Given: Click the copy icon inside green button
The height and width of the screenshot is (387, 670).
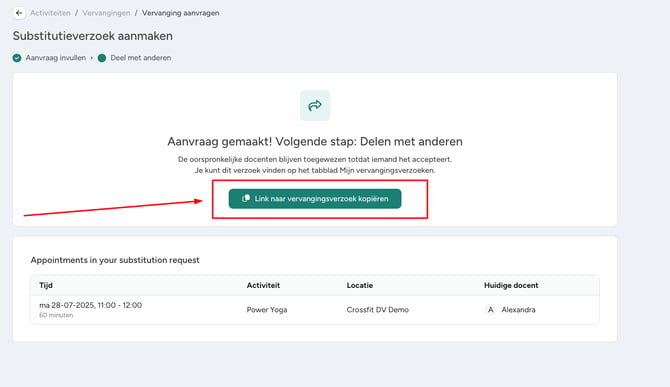Looking at the screenshot, I should [x=246, y=199].
